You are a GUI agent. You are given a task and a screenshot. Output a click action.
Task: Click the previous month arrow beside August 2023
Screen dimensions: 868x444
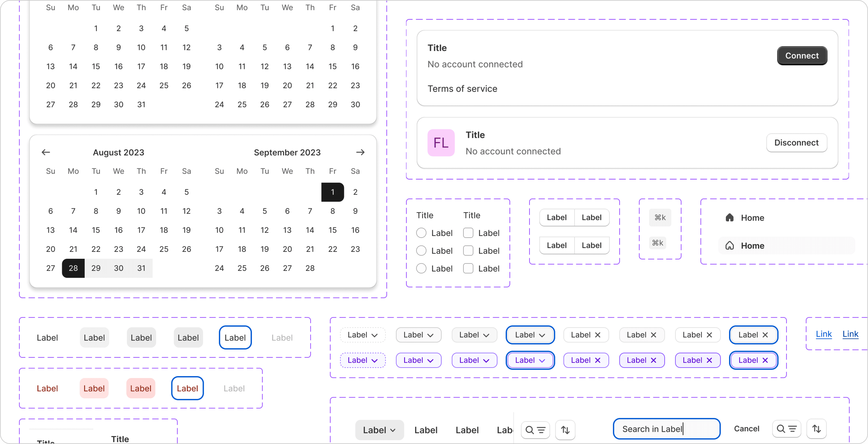click(46, 152)
